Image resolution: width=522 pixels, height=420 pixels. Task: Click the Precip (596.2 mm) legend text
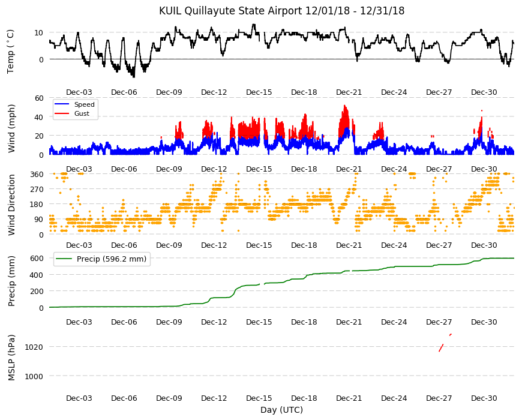(112, 259)
